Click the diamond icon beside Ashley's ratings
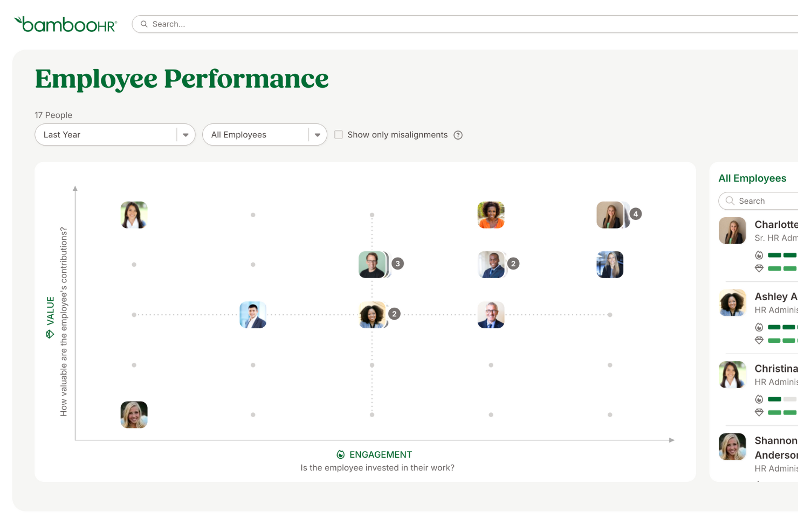 pyautogui.click(x=759, y=340)
